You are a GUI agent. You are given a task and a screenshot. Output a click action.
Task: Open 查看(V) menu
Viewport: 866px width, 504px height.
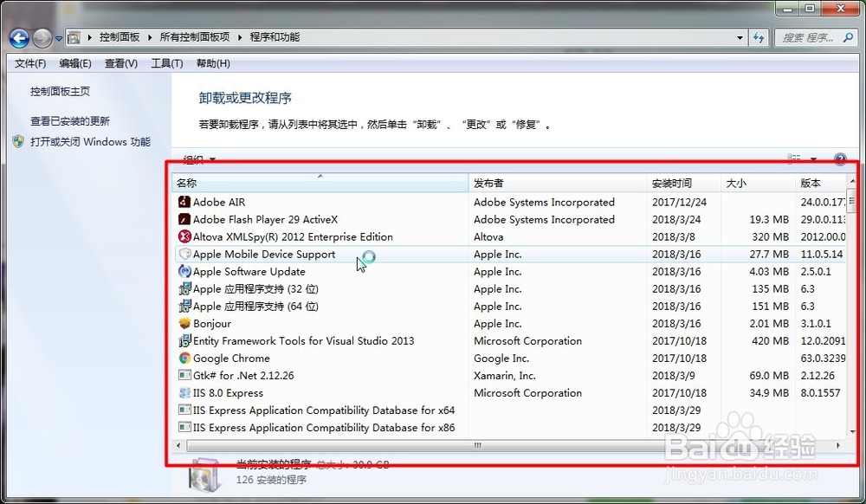[x=121, y=63]
